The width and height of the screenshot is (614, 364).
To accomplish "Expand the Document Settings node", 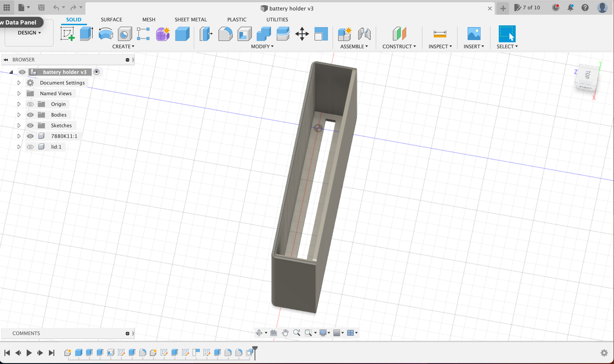I will coord(19,83).
